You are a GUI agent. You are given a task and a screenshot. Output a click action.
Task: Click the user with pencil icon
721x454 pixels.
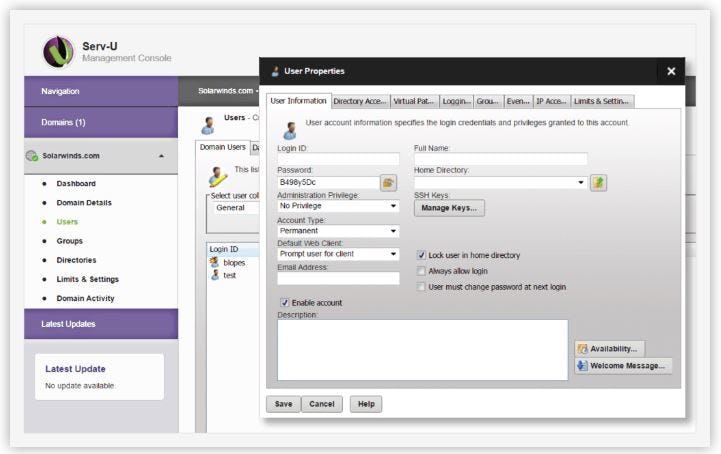(x=217, y=177)
